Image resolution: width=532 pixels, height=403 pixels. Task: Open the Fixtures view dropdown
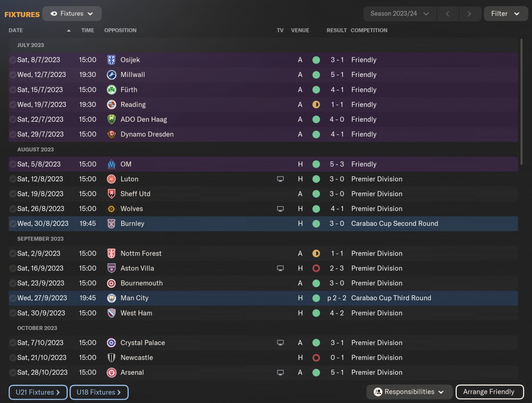point(72,14)
